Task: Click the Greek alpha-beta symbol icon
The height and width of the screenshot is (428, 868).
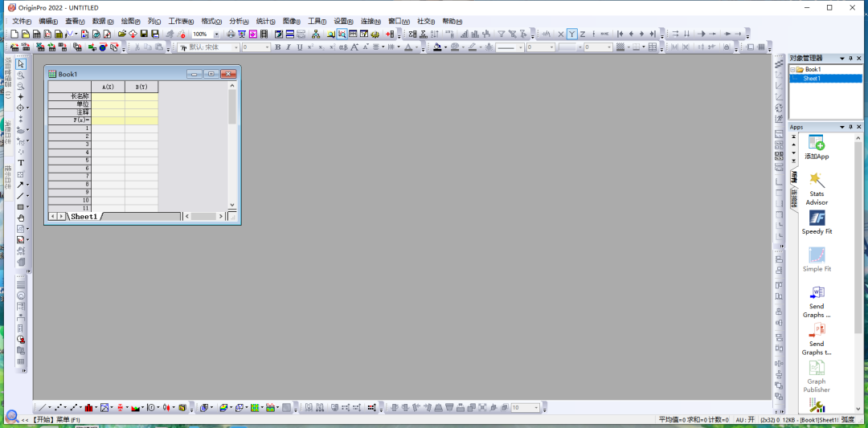Action: 343,47
